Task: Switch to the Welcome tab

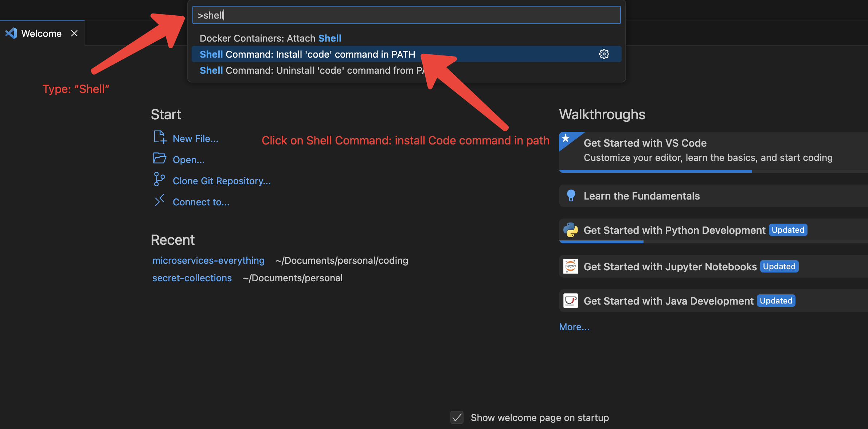Action: [x=42, y=33]
